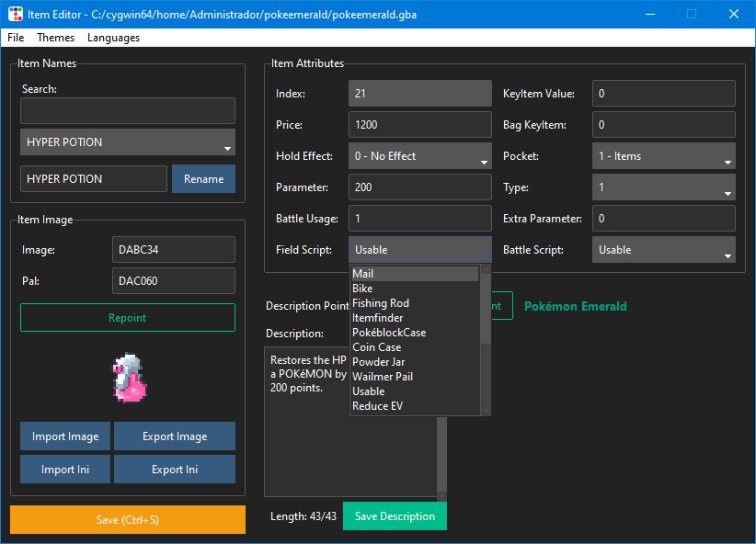Click the Hyper Potion item sprite image
The image size is (756, 544).
(x=128, y=379)
